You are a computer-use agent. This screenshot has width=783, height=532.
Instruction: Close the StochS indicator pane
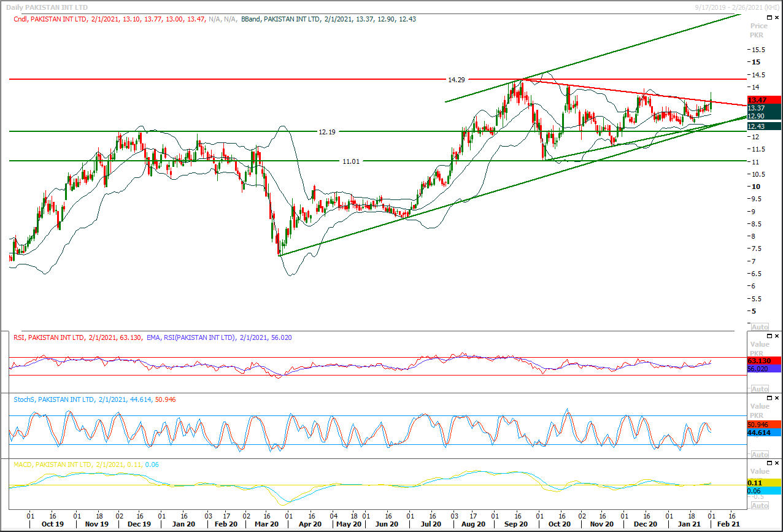[777, 398]
